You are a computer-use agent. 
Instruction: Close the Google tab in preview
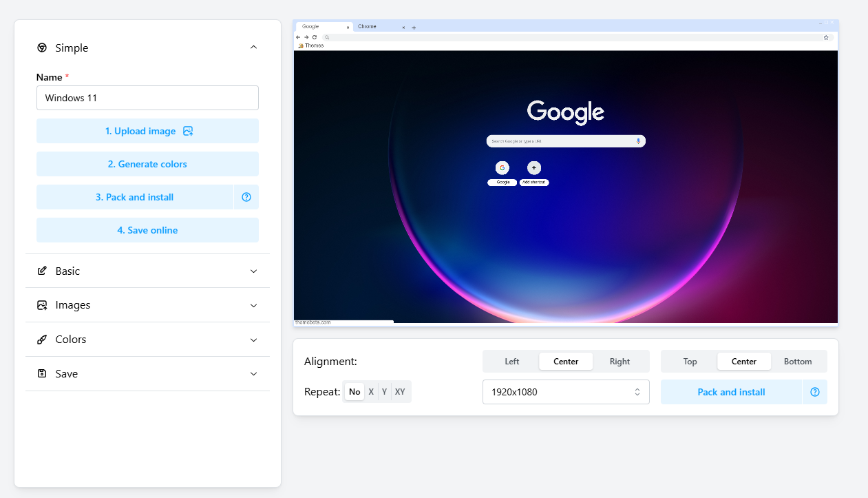pyautogui.click(x=348, y=28)
